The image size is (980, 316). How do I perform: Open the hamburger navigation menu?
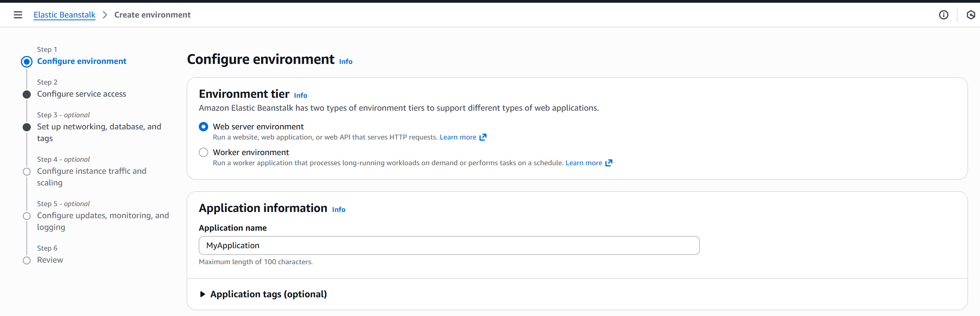pyautogui.click(x=18, y=15)
